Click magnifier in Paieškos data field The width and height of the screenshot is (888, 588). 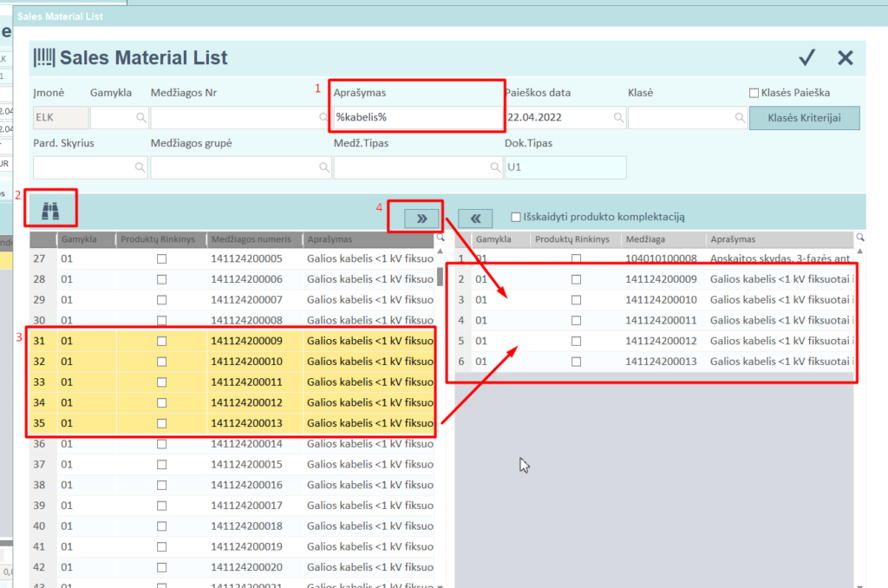[x=619, y=118]
